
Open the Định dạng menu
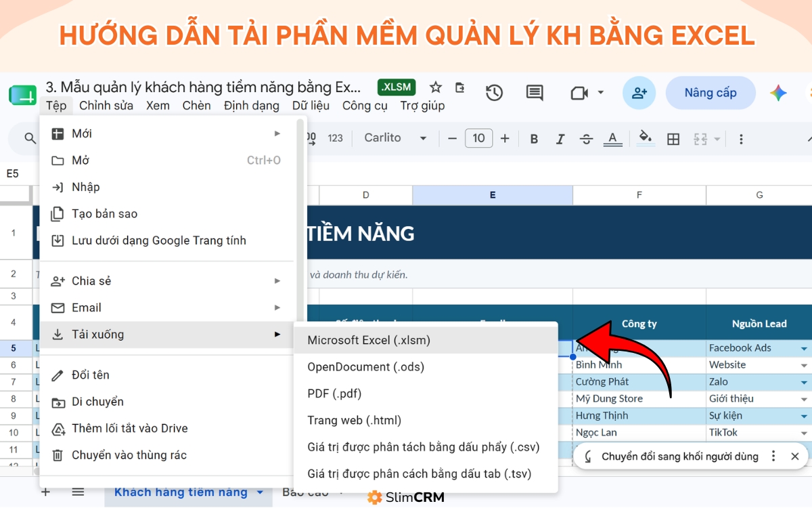252,106
